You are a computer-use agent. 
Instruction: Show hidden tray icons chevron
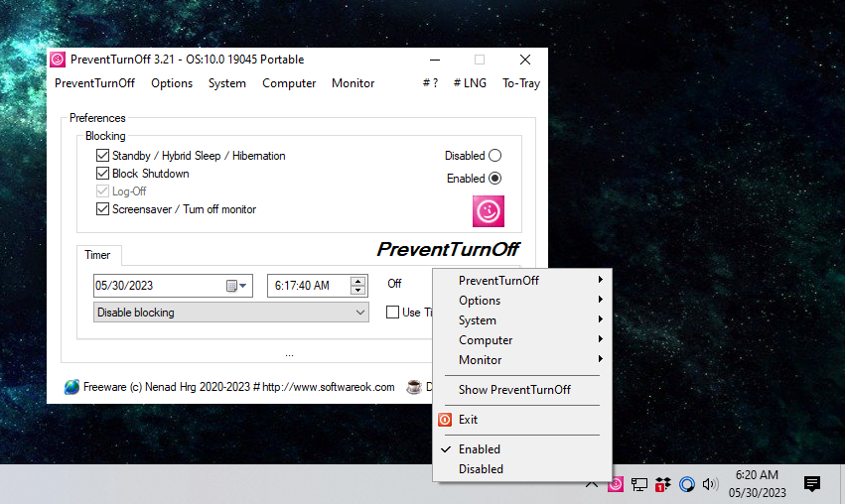point(592,484)
